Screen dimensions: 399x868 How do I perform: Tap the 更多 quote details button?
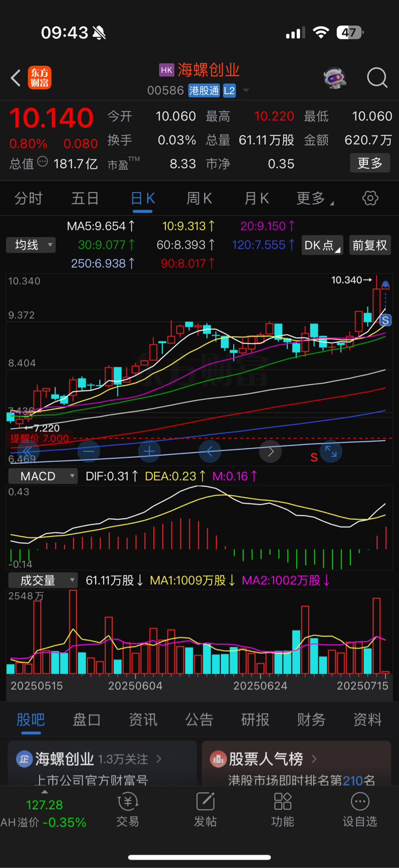(370, 163)
